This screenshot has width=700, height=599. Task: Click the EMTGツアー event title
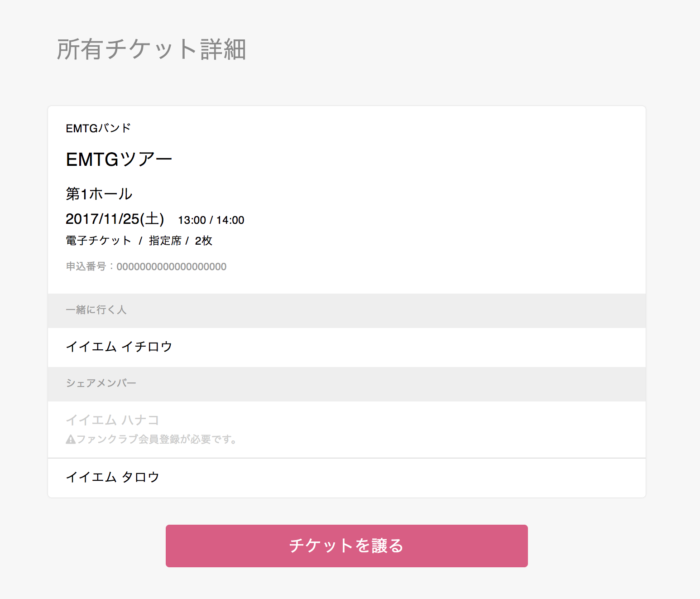[119, 159]
